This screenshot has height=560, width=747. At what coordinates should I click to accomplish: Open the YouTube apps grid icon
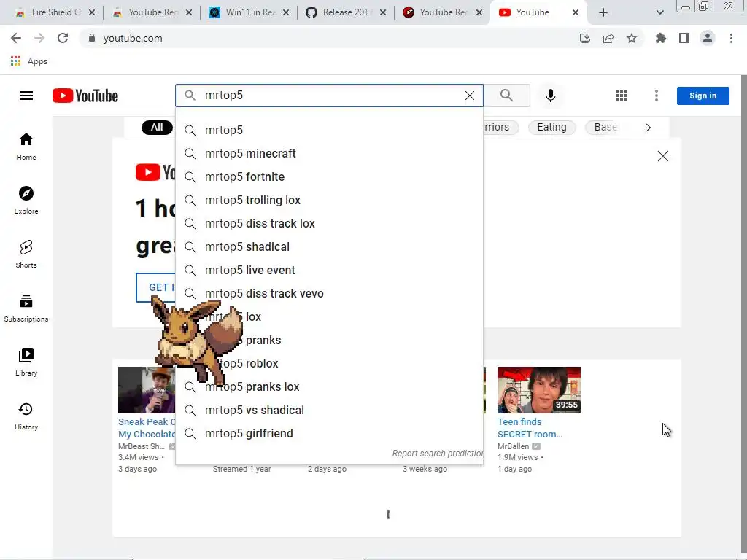(622, 96)
